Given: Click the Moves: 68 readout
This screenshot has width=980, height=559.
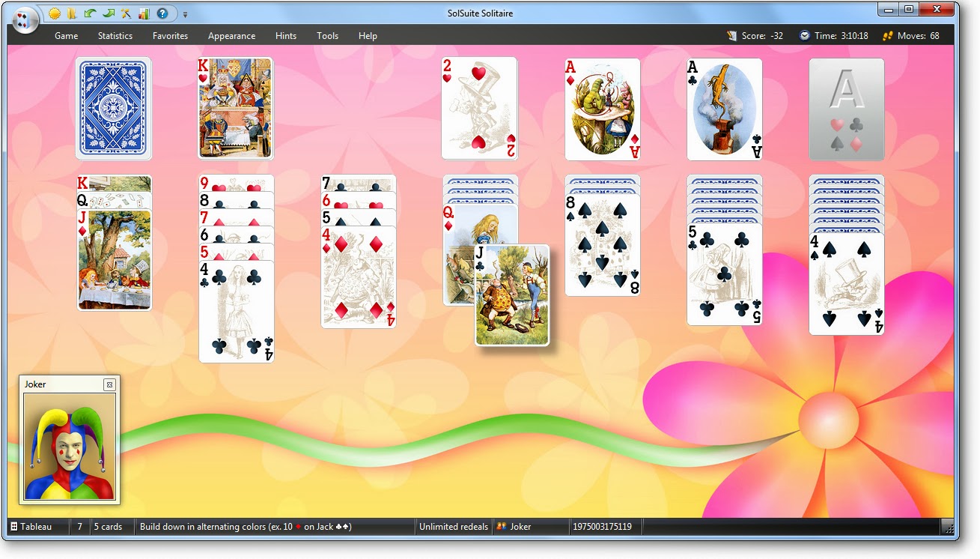Looking at the screenshot, I should (918, 36).
